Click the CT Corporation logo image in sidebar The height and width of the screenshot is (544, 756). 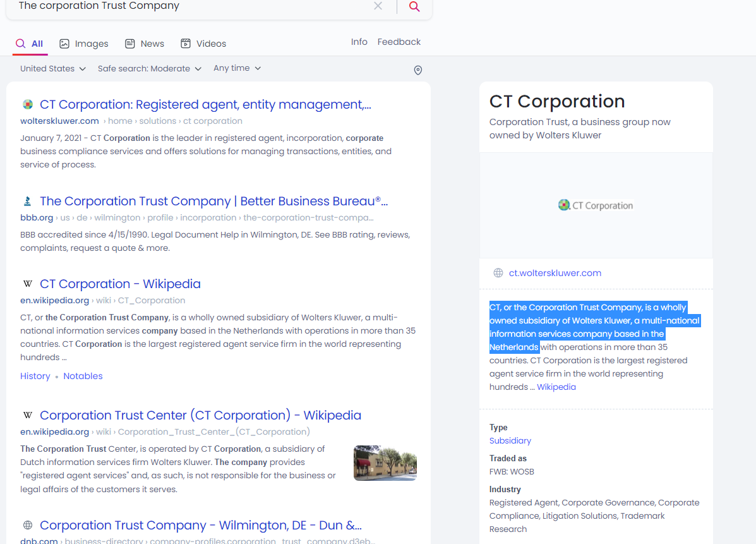pyautogui.click(x=596, y=205)
